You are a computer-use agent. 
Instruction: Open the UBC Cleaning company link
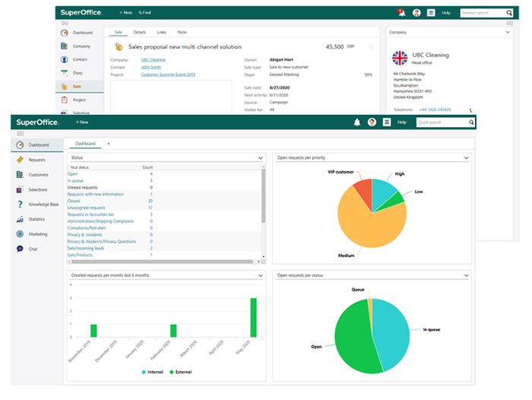[x=153, y=59]
